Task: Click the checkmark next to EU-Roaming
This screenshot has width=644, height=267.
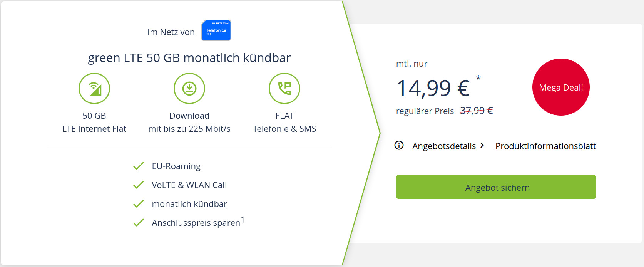Action: (x=139, y=166)
